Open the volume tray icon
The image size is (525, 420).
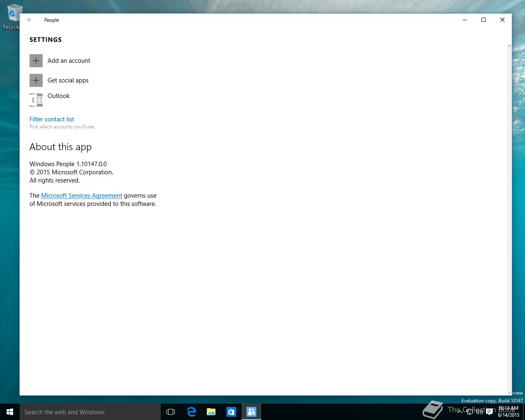coord(479,412)
